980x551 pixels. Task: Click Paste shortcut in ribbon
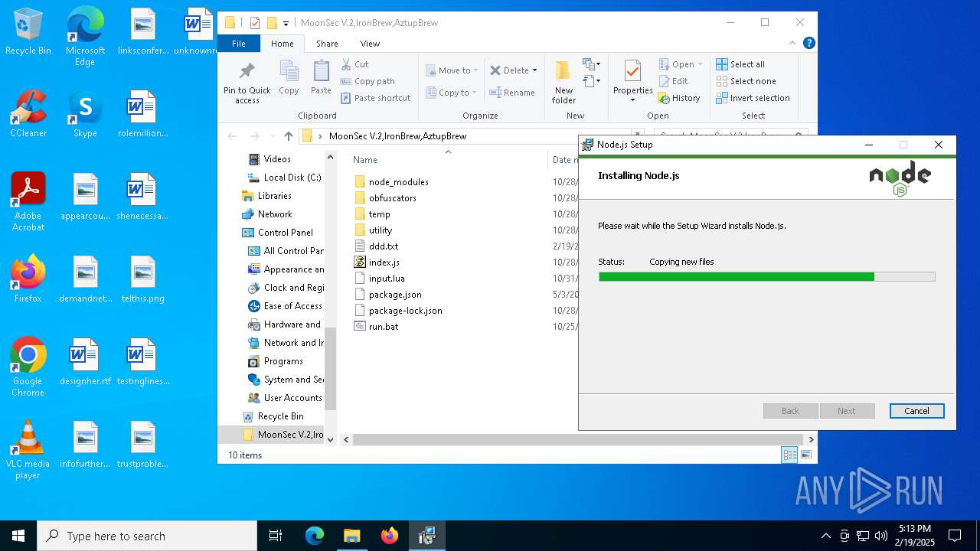[375, 98]
